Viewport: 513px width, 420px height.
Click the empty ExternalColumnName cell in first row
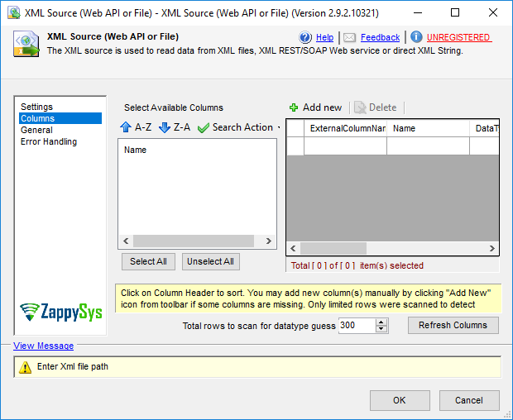click(x=346, y=146)
